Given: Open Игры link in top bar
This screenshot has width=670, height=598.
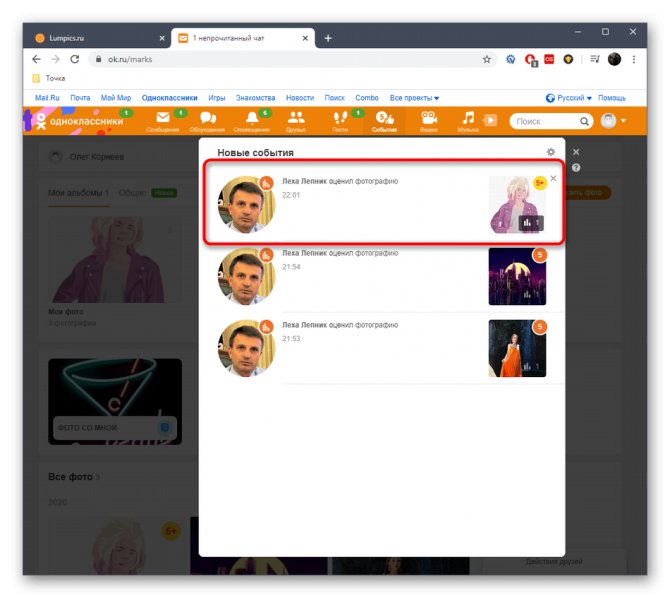Looking at the screenshot, I should coord(217,98).
